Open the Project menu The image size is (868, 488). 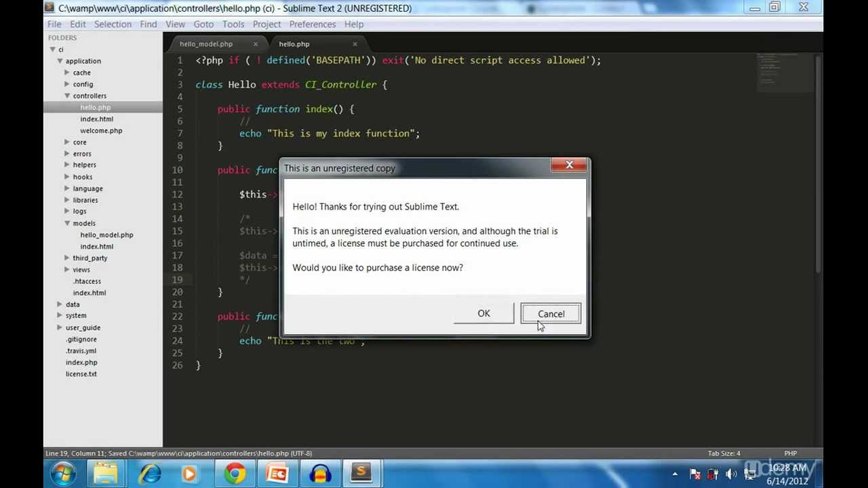tap(267, 24)
